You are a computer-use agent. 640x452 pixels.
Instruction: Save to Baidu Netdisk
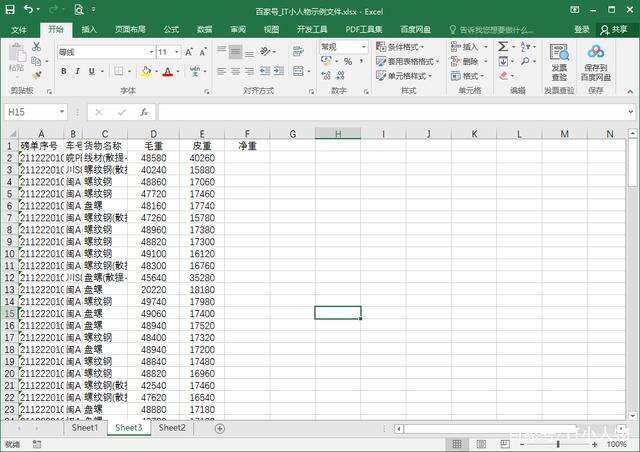[x=596, y=62]
